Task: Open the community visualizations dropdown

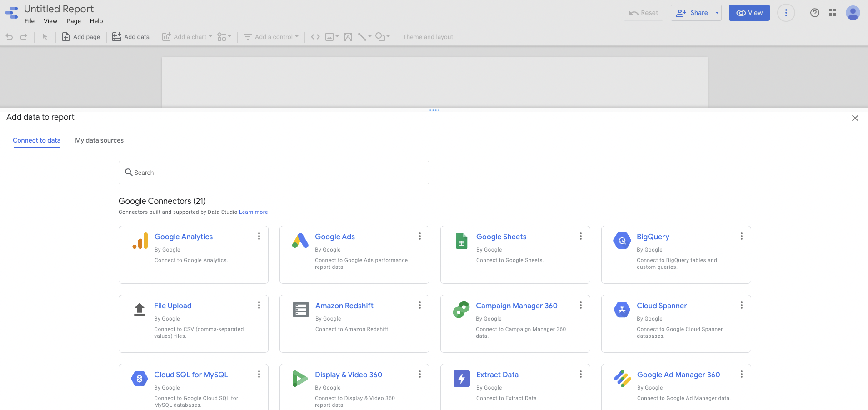Action: coord(224,37)
